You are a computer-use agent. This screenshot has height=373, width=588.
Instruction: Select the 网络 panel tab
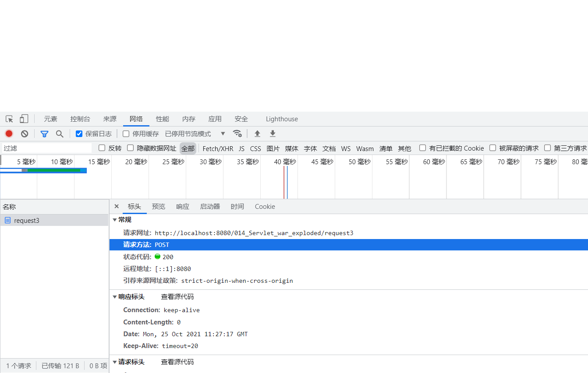[136, 119]
